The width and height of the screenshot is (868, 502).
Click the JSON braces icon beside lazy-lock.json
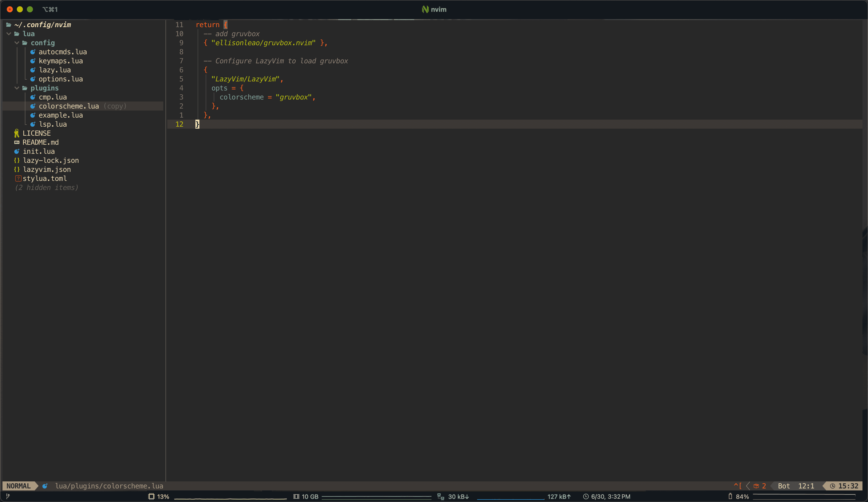coord(17,161)
